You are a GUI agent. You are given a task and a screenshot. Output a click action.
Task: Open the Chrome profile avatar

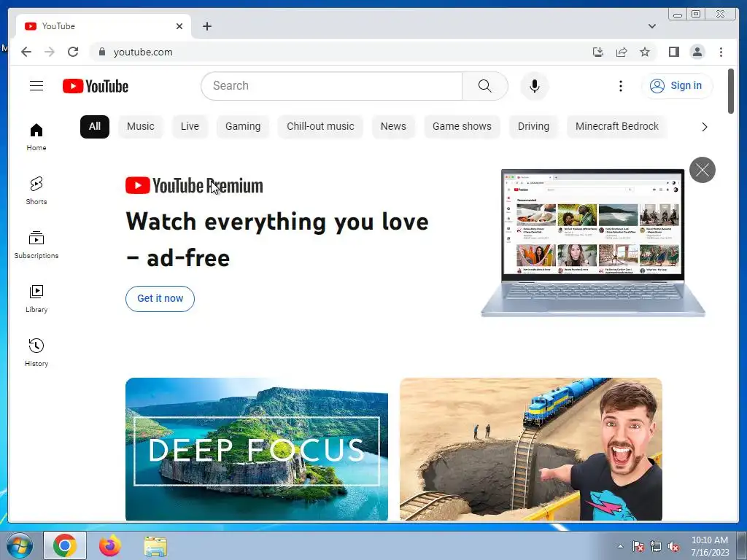coord(697,52)
